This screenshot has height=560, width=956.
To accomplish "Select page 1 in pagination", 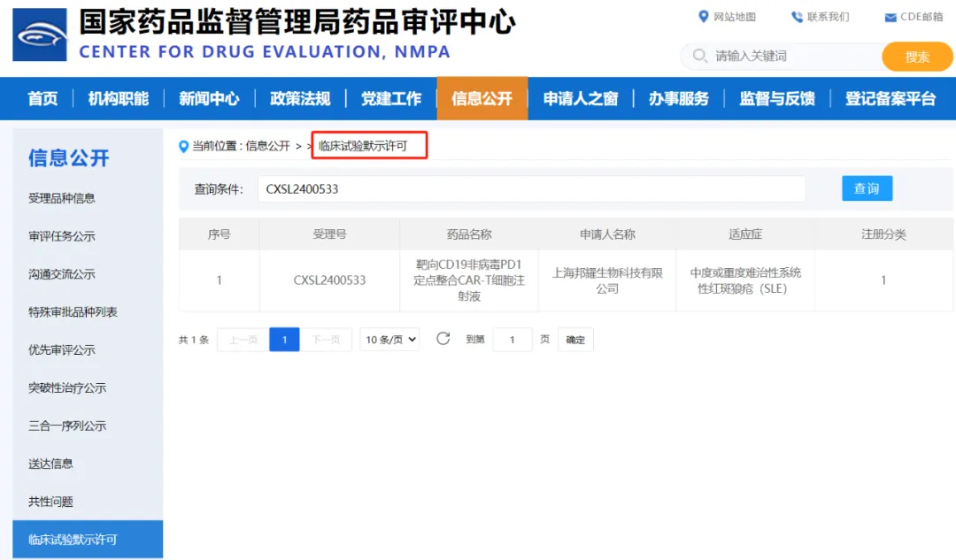I will click(x=284, y=340).
